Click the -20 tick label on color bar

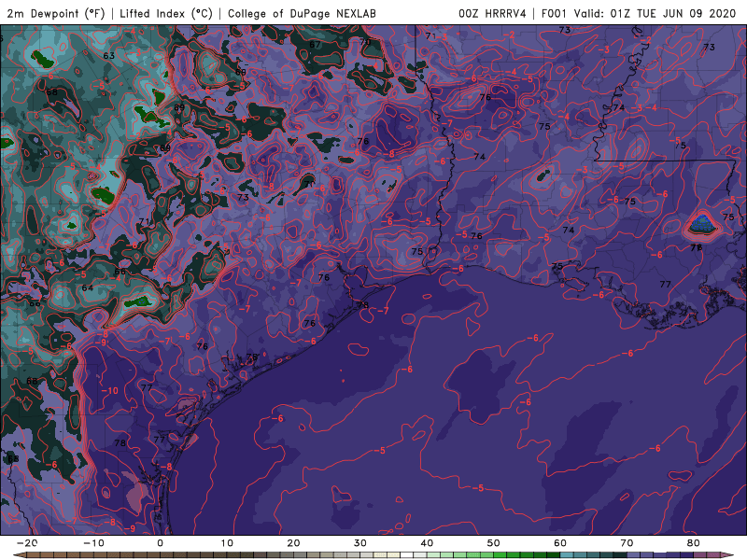[x=27, y=543]
